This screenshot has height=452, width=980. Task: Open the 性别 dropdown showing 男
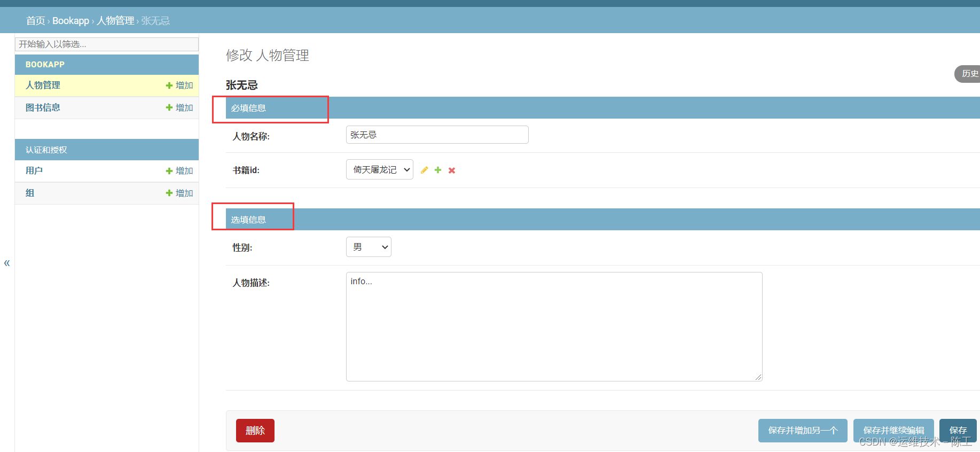point(369,247)
